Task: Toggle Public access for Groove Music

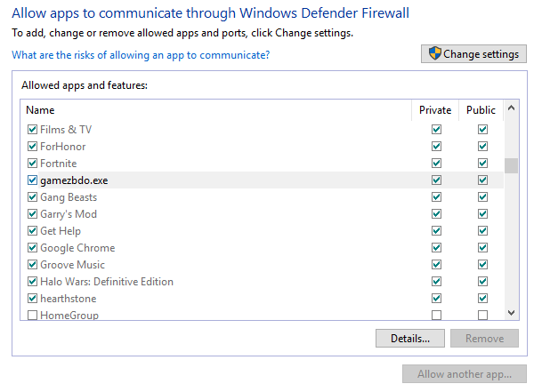Action: pyautogui.click(x=482, y=265)
